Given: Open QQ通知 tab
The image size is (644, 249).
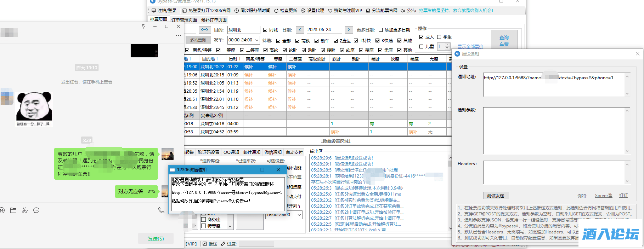Looking at the screenshot, I should click(x=231, y=152).
